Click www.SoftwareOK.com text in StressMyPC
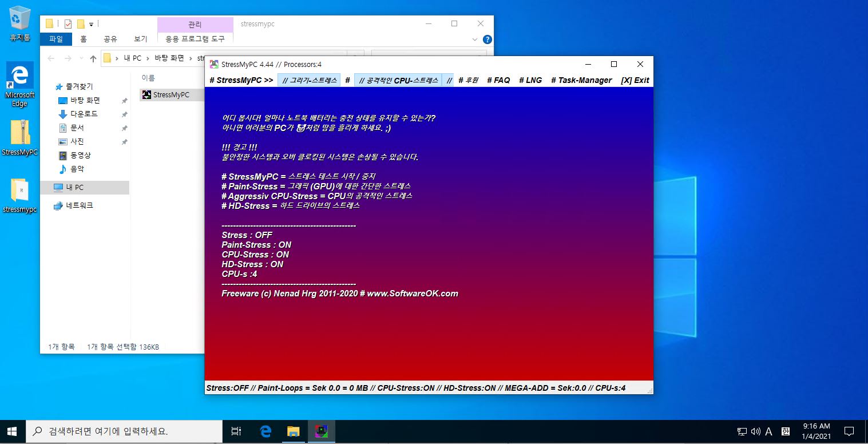 tap(413, 294)
